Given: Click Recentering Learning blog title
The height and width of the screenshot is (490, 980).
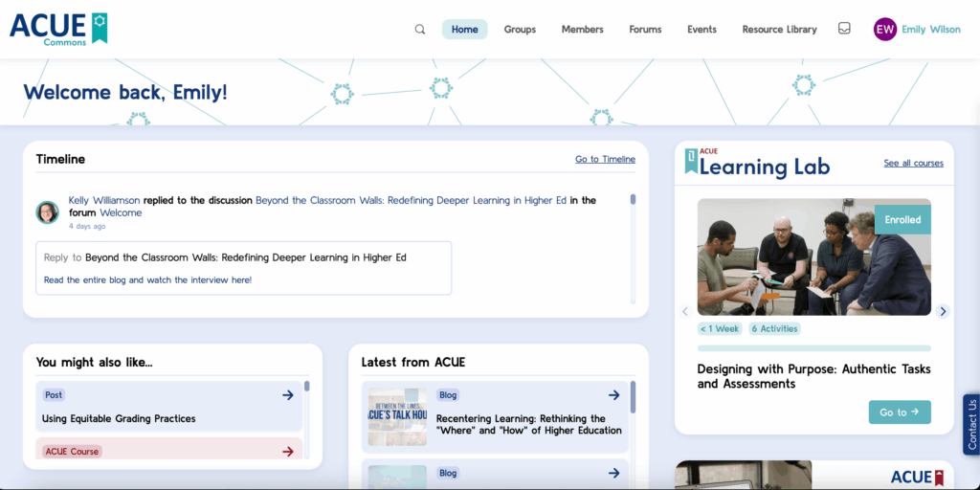Looking at the screenshot, I should pos(528,424).
